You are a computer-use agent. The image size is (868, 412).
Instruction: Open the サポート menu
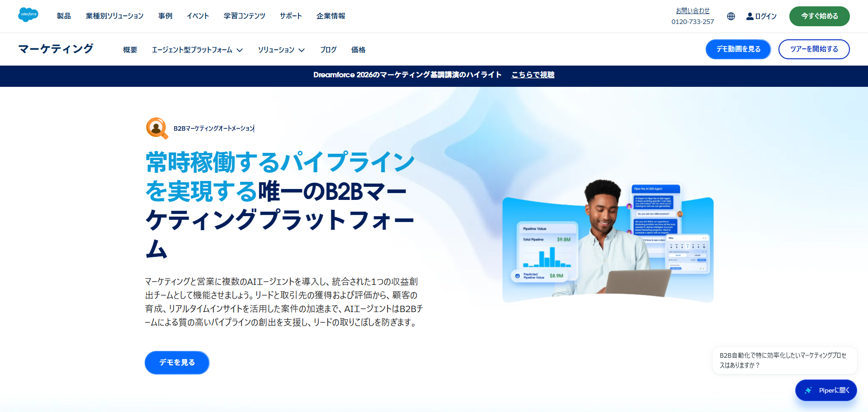point(291,16)
